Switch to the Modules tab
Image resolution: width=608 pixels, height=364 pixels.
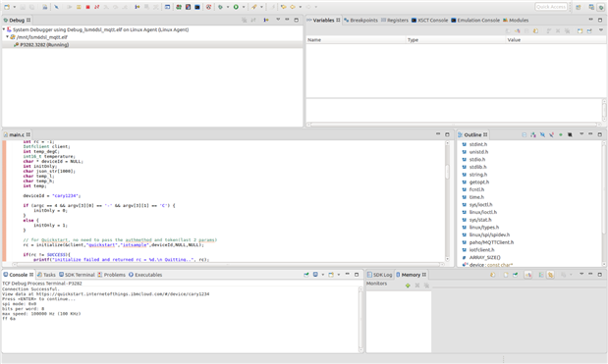[x=516, y=21]
